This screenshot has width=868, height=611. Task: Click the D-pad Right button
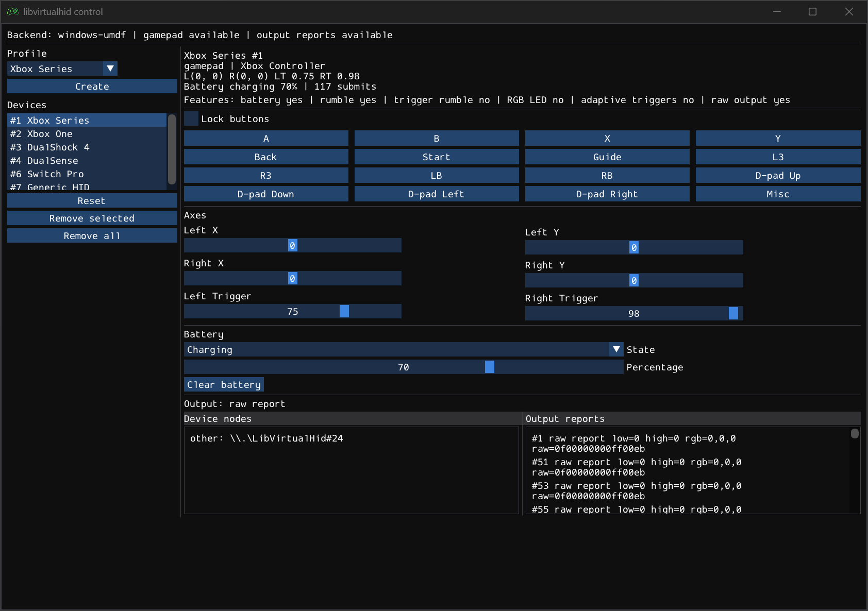click(x=607, y=194)
